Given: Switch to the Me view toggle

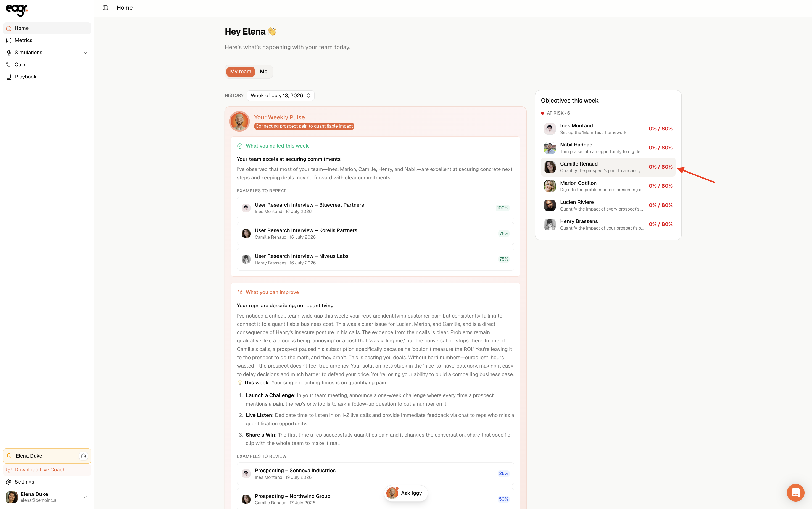Looking at the screenshot, I should pyautogui.click(x=263, y=72).
